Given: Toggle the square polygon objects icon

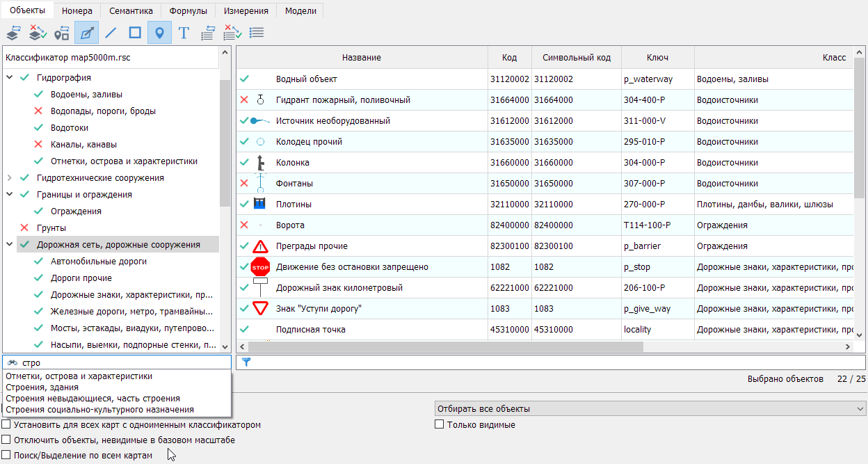Looking at the screenshot, I should tap(135, 33).
